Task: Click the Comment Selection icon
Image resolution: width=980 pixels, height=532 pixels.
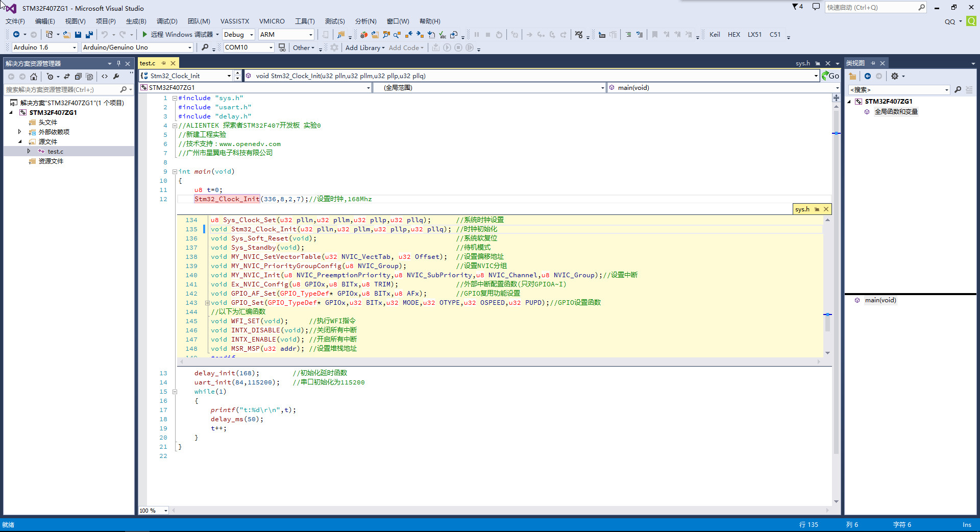Action: 628,35
